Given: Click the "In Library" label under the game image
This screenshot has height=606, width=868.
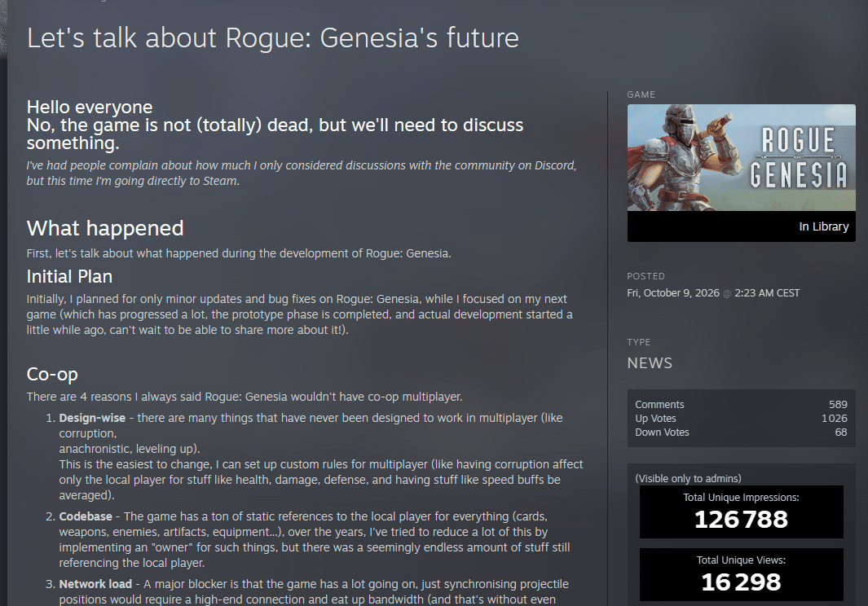Looking at the screenshot, I should 824,226.
